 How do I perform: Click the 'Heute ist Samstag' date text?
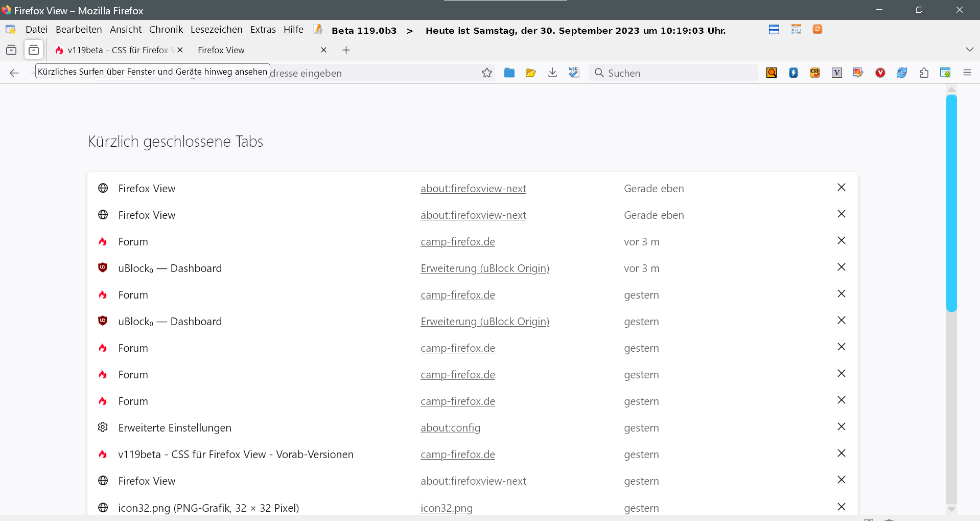point(575,31)
